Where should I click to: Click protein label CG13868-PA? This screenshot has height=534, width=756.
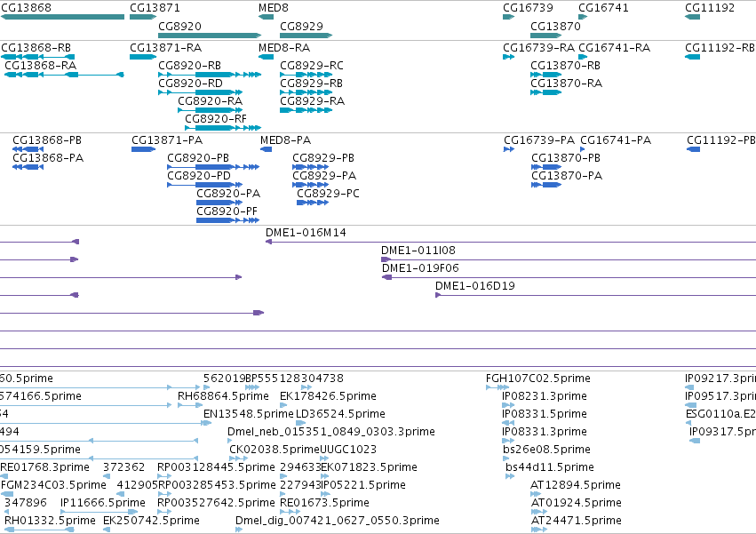coord(48,158)
